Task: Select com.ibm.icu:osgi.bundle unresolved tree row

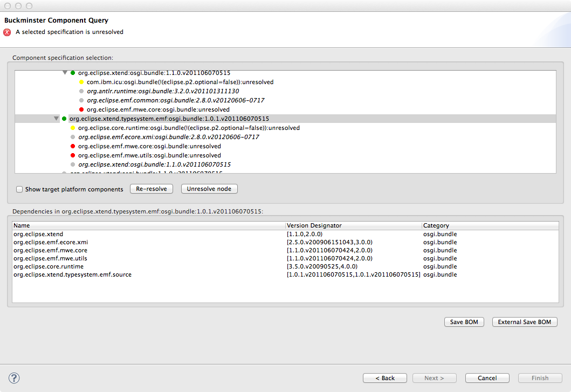Action: coord(180,82)
